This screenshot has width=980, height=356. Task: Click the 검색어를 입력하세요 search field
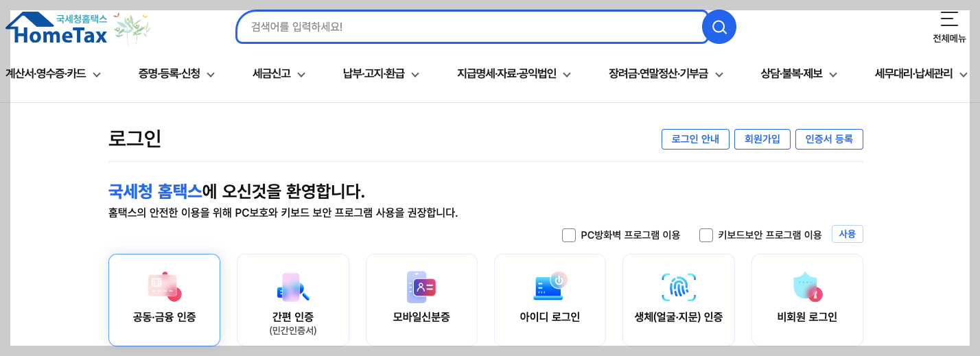(x=472, y=27)
